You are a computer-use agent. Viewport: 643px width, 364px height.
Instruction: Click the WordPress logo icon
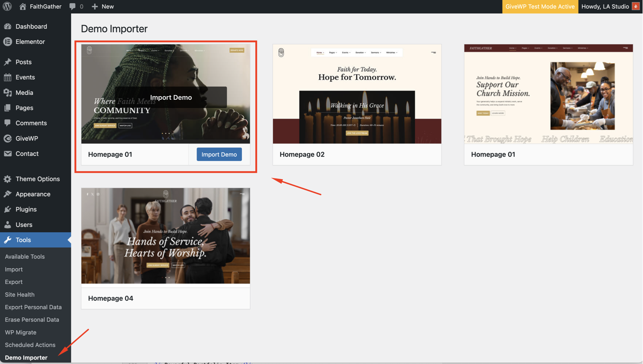coord(7,6)
